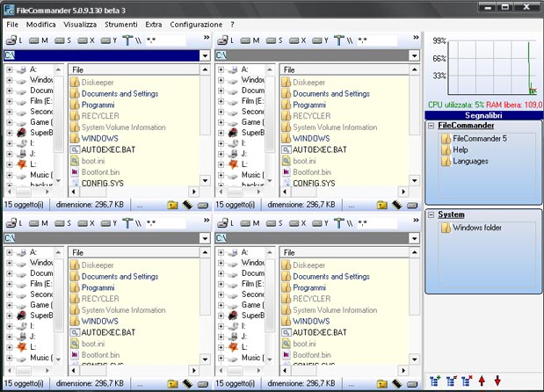Screen dimensions: 544x392
Task: Open the C:\ path dropdown in top-left panel
Action: [x=205, y=55]
